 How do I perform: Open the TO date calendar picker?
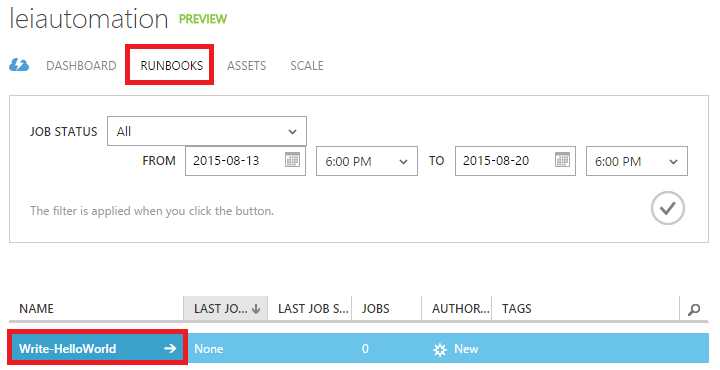pos(562,160)
